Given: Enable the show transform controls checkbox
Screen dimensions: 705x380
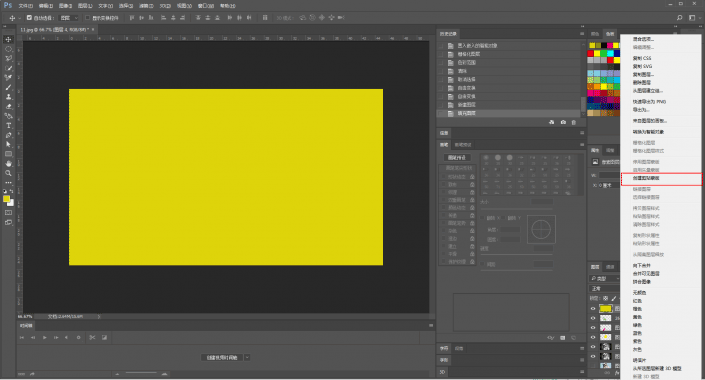Looking at the screenshot, I should coord(88,18).
